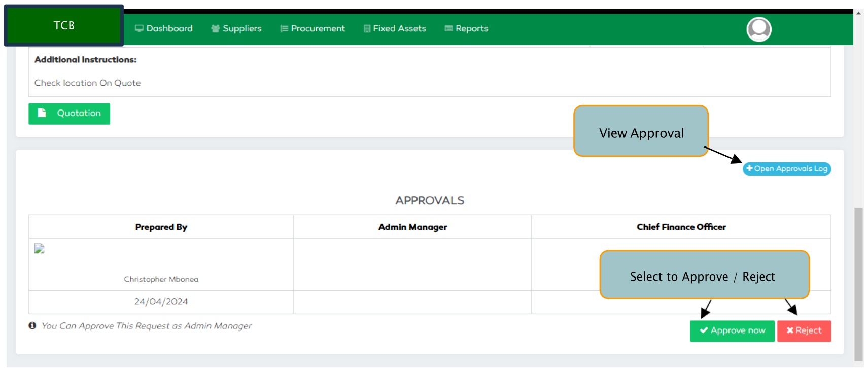Click the Procurement list icon
Image resolution: width=868 pixels, height=368 pixels.
[284, 29]
